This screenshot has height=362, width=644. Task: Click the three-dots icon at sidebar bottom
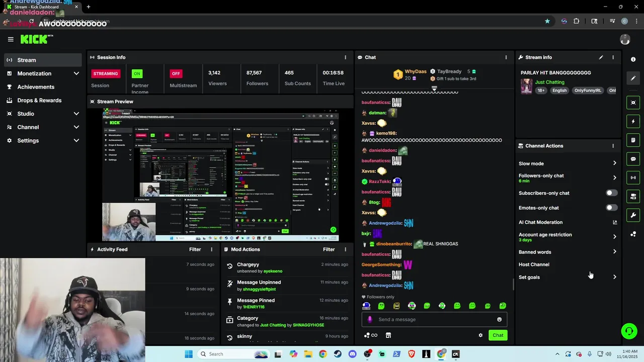pos(633,234)
